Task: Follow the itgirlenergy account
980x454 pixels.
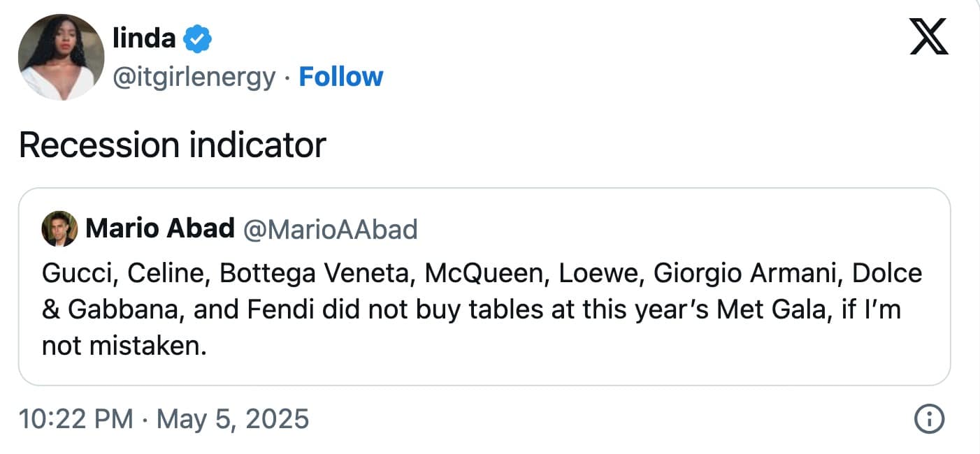Action: click(340, 76)
